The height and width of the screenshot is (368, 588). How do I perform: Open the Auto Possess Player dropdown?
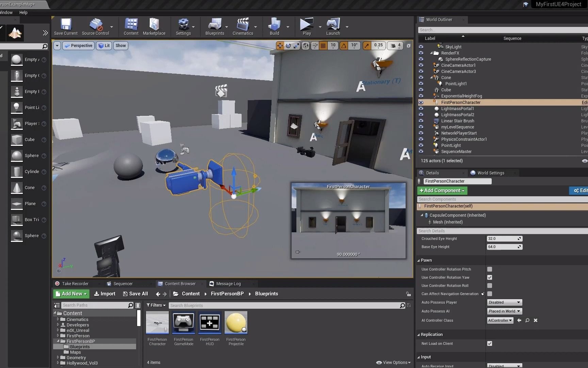pos(505,302)
